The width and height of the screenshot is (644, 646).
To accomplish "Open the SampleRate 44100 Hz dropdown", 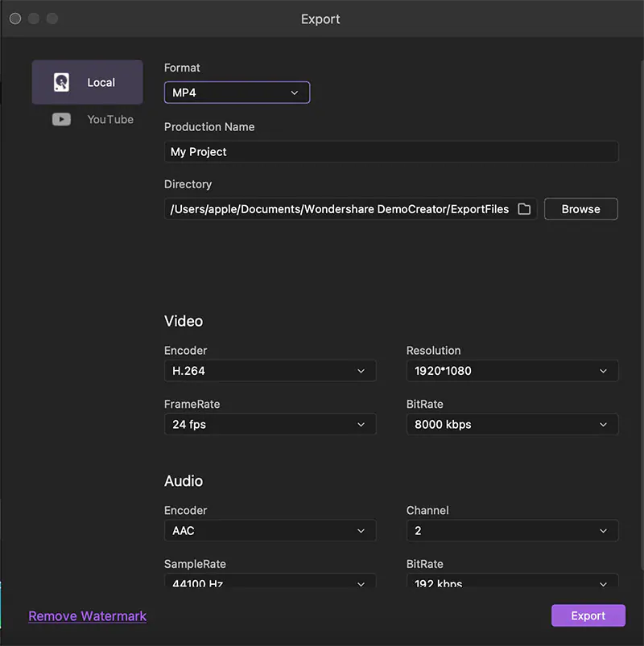I will [270, 581].
